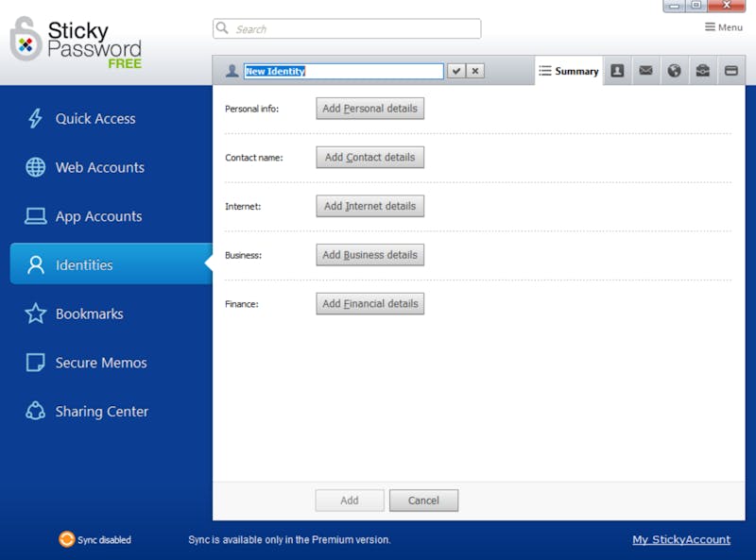The image size is (756, 560).
Task: Click the search magnifier icon
Action: [x=222, y=28]
